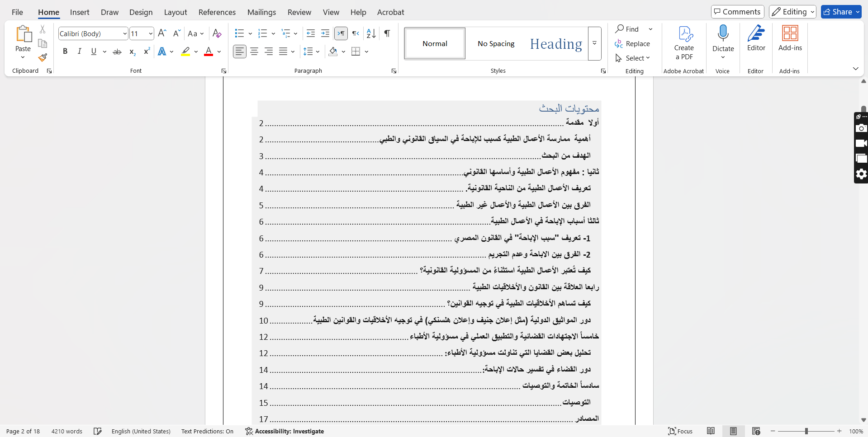Clear all formatting icon
This screenshot has height=437, width=868.
point(217,33)
